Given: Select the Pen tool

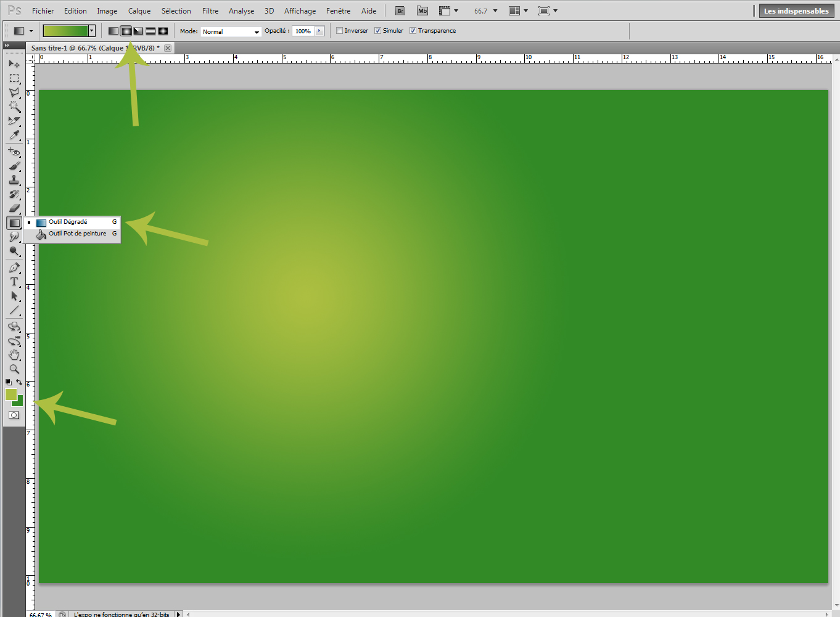Looking at the screenshot, I should [x=14, y=268].
